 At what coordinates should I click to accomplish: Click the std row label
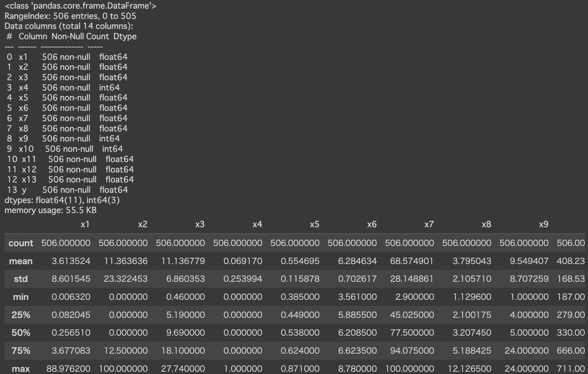pos(21,279)
